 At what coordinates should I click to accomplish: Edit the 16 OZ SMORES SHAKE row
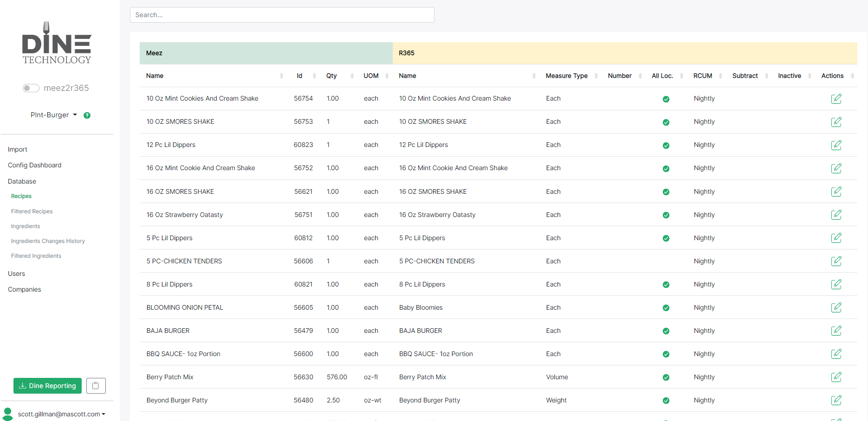(836, 191)
